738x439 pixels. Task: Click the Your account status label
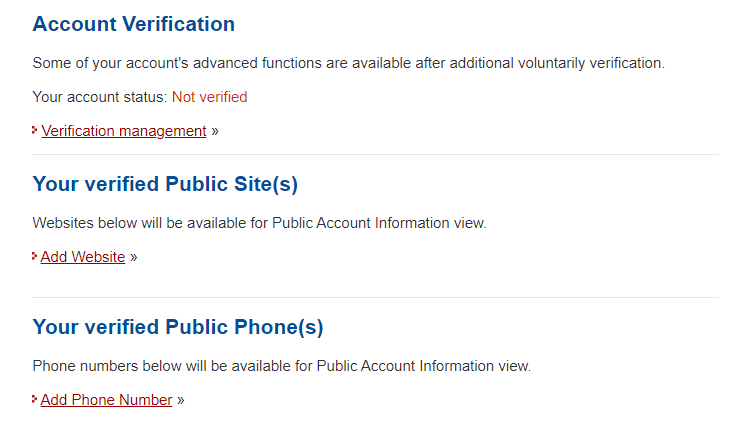pyautogui.click(x=99, y=97)
